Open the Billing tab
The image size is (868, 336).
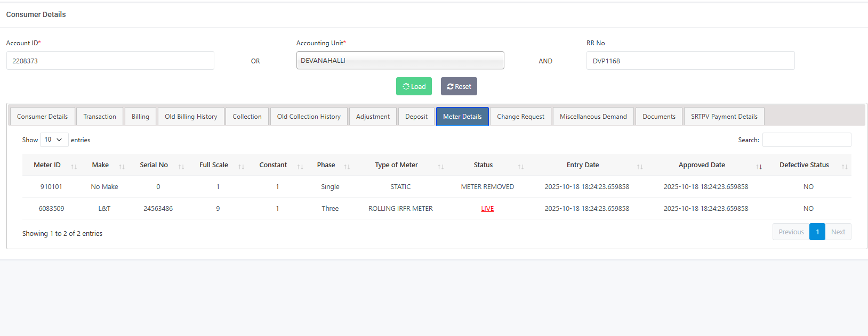(141, 117)
